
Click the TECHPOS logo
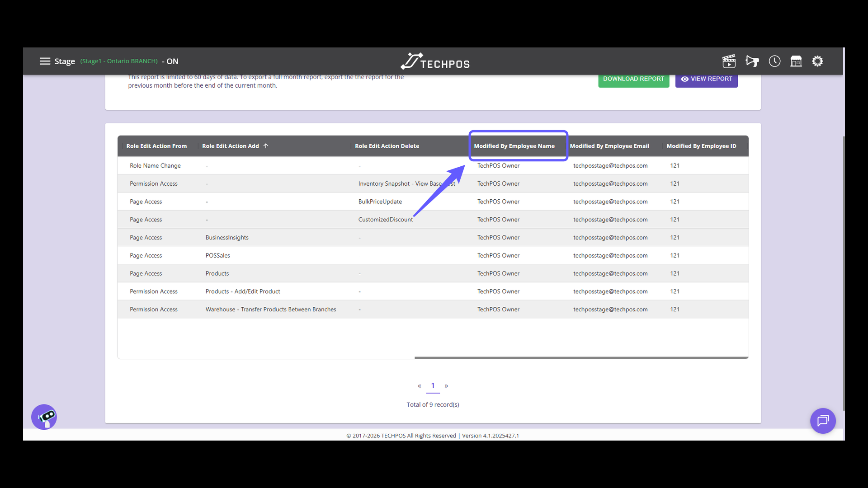(x=434, y=61)
